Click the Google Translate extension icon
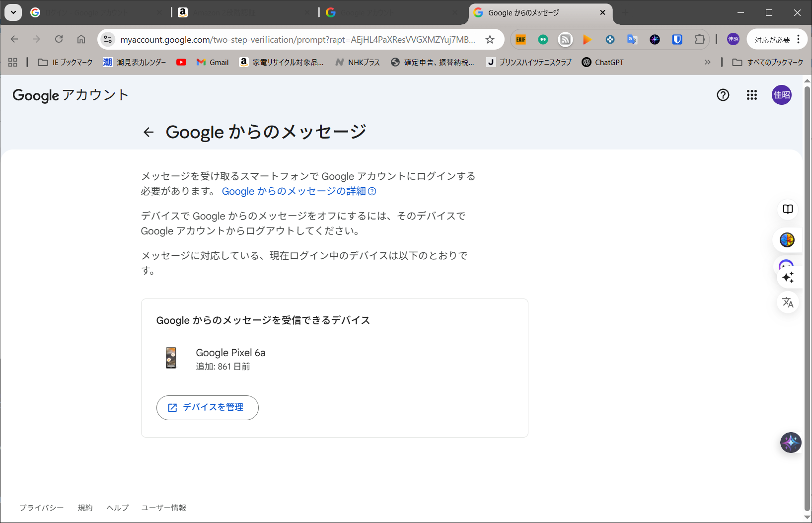812x523 pixels. click(632, 40)
